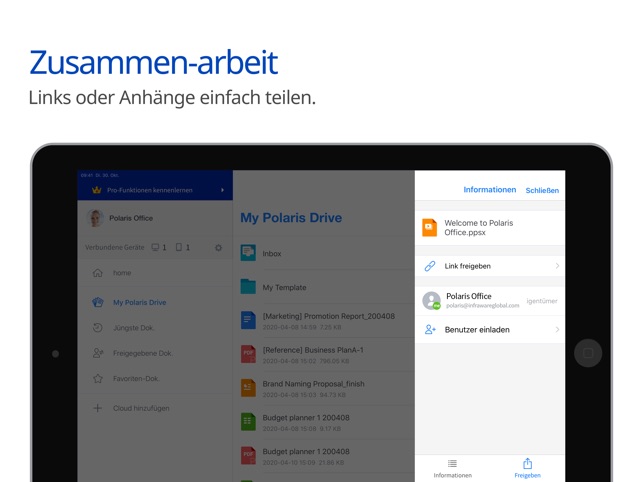Expand the Link freigeben chevron

click(557, 266)
